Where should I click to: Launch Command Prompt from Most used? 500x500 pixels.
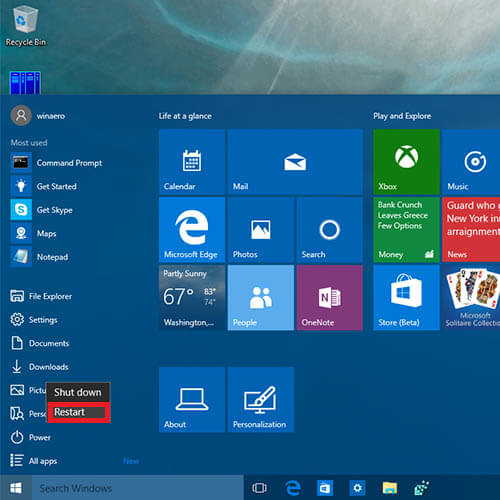click(x=57, y=163)
